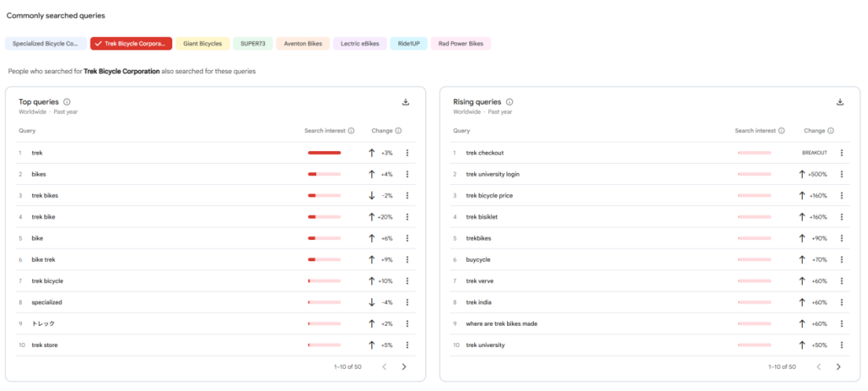Click the 'trek store' top query
The image size is (868, 391).
(x=45, y=345)
